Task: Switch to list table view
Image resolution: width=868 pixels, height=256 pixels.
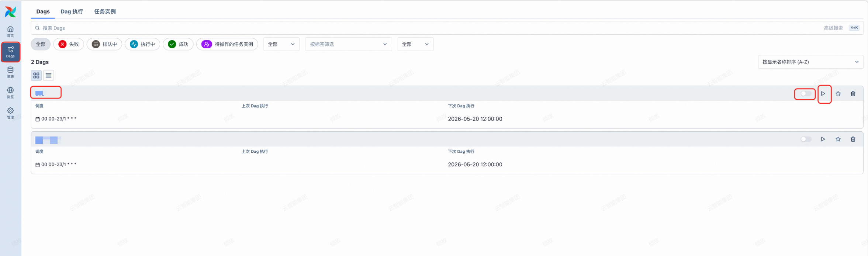Action: (49, 76)
